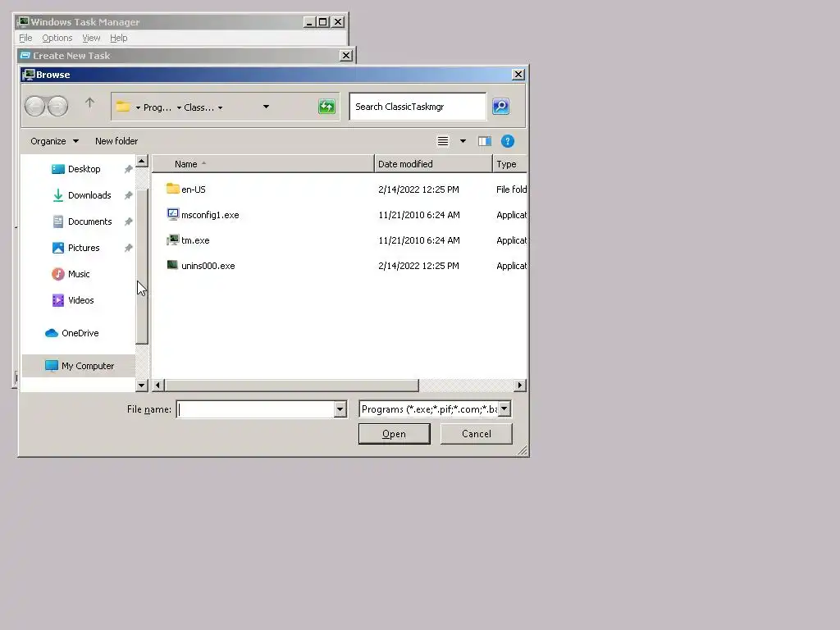This screenshot has width=840, height=630.
Task: Sort files by Date modified column header
Action: (x=433, y=164)
